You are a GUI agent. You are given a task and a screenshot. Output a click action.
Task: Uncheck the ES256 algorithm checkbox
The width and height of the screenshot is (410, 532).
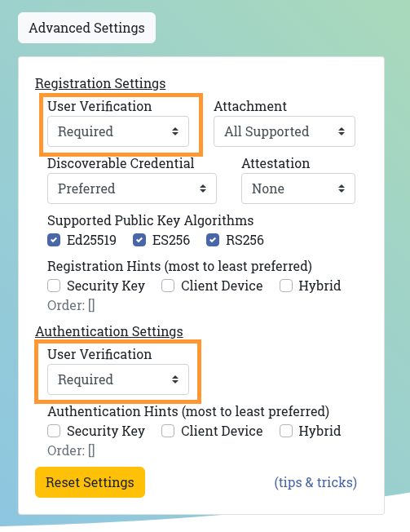point(139,240)
